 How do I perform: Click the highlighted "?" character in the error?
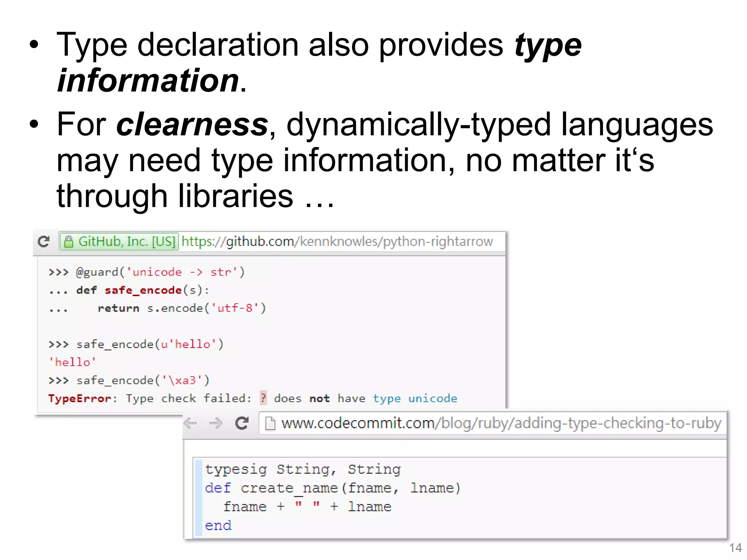(x=263, y=398)
